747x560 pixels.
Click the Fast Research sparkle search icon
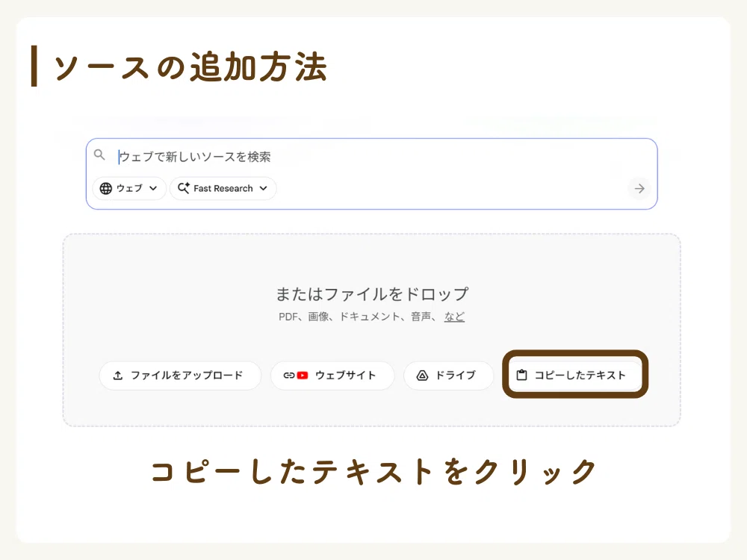point(184,188)
